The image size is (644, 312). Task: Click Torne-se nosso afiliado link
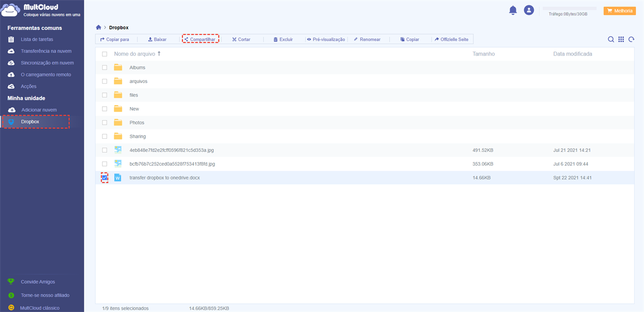tap(45, 295)
